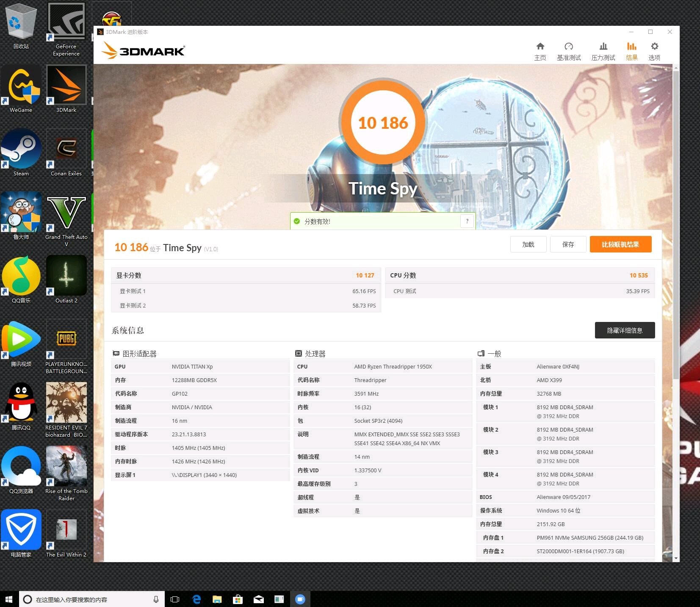700x607 pixels.
Task: Open Task View on taskbar
Action: pyautogui.click(x=175, y=599)
